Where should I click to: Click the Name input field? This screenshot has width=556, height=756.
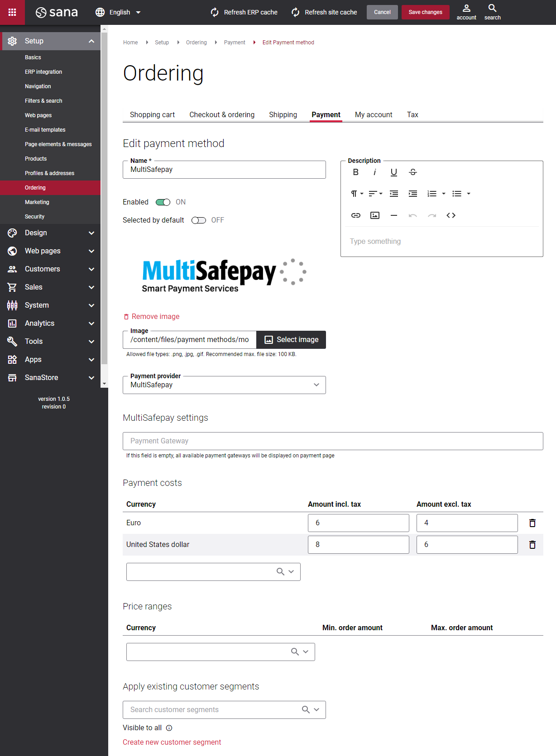point(224,170)
